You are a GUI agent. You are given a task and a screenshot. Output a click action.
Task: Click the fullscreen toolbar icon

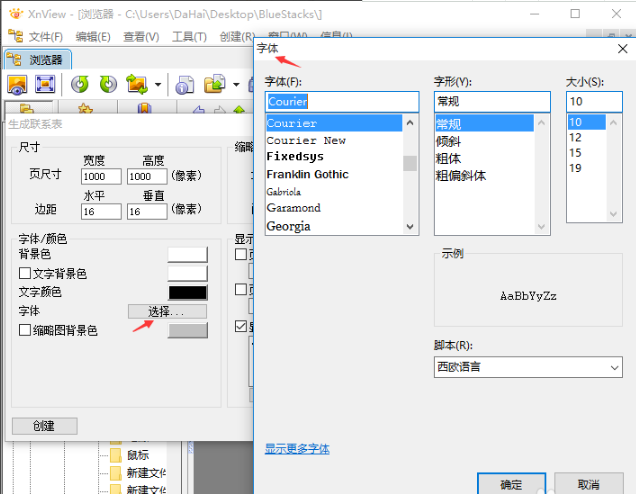click(45, 85)
